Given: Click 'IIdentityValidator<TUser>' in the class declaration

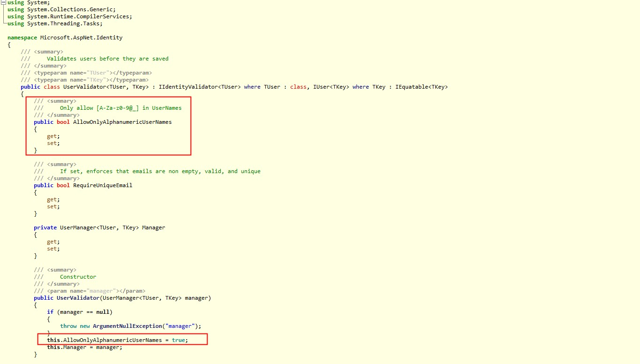Looking at the screenshot, I should 200,87.
